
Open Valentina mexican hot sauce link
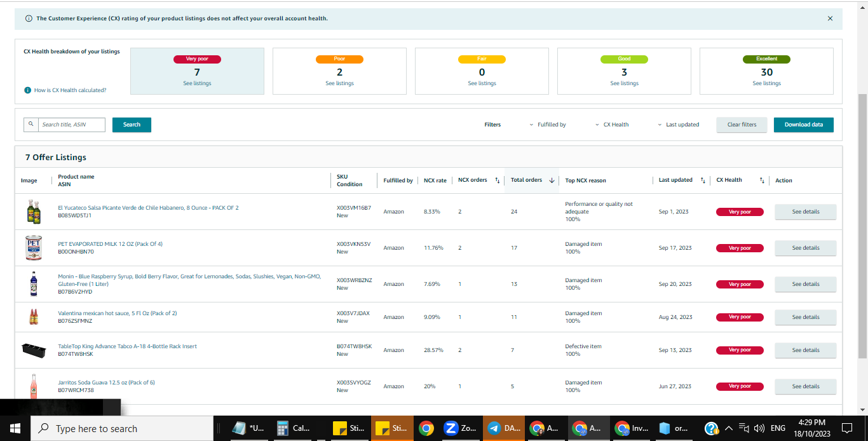click(x=118, y=313)
